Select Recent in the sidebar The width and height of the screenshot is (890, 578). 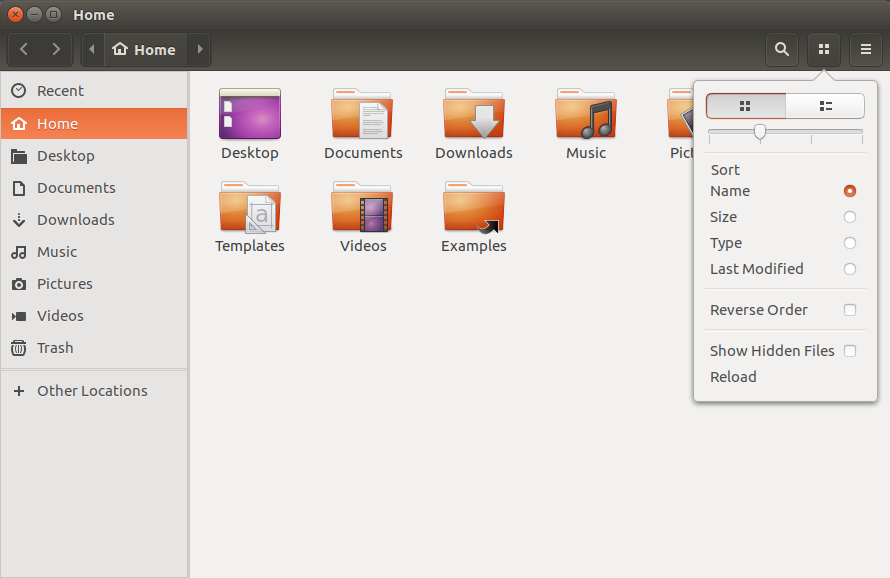tap(60, 91)
